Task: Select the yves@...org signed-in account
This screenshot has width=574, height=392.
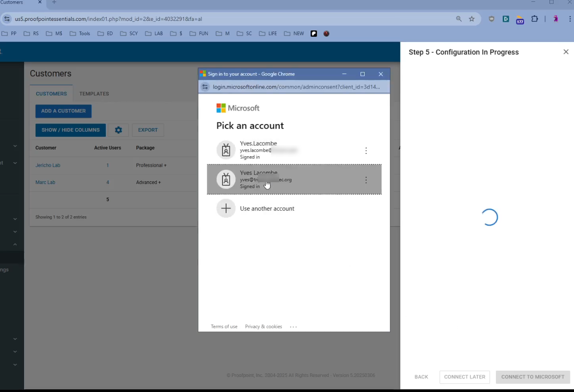Action: (294, 179)
